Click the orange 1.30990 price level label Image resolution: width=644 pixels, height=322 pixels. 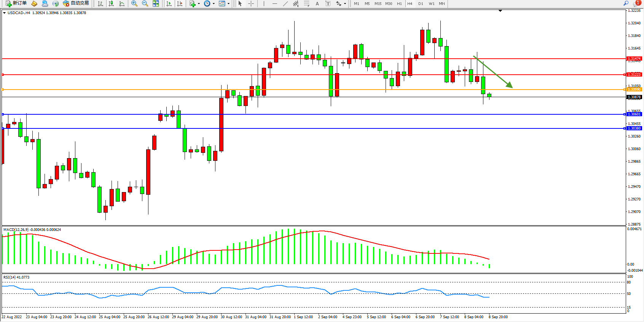click(634, 90)
